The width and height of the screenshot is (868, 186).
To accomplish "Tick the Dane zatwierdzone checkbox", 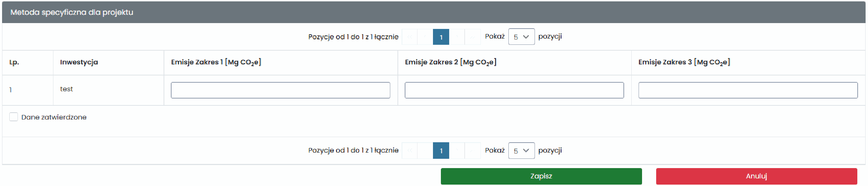I will (13, 117).
